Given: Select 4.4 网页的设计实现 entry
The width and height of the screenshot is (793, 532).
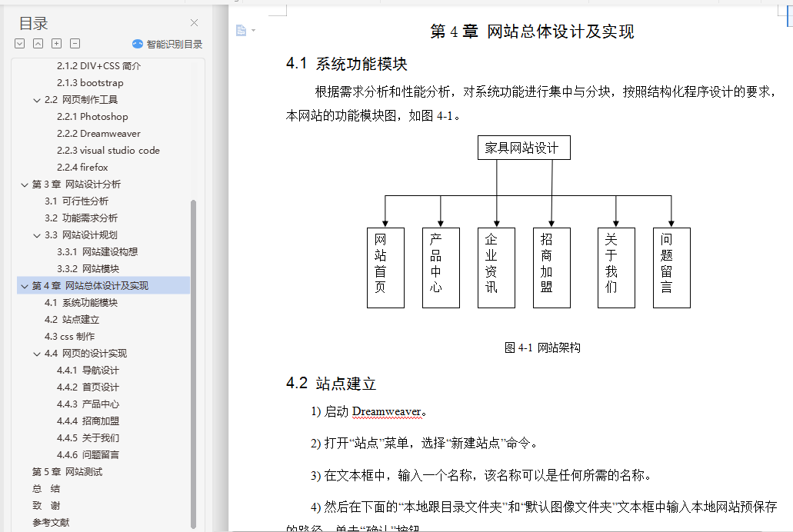Looking at the screenshot, I should pos(85,353).
